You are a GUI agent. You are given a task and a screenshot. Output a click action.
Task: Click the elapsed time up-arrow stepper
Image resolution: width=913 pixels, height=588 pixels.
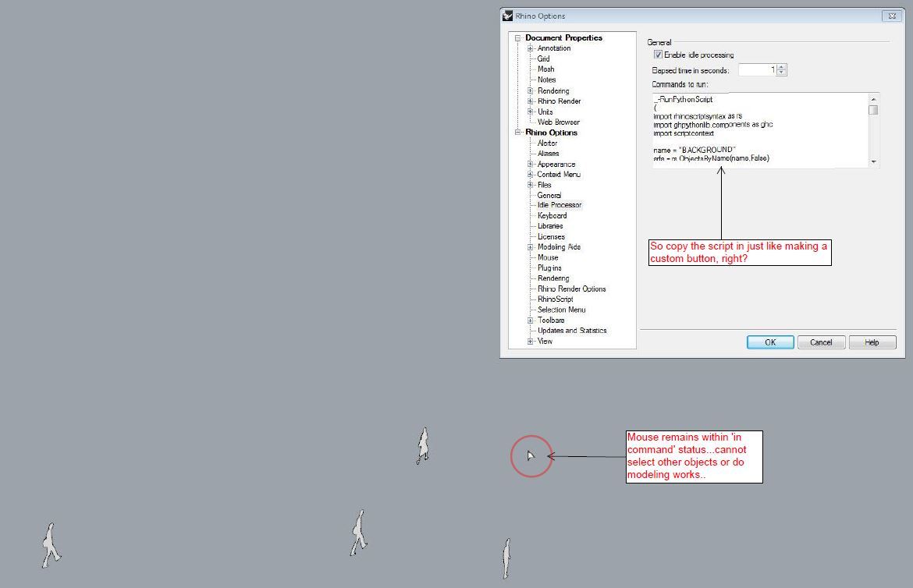pyautogui.click(x=781, y=66)
